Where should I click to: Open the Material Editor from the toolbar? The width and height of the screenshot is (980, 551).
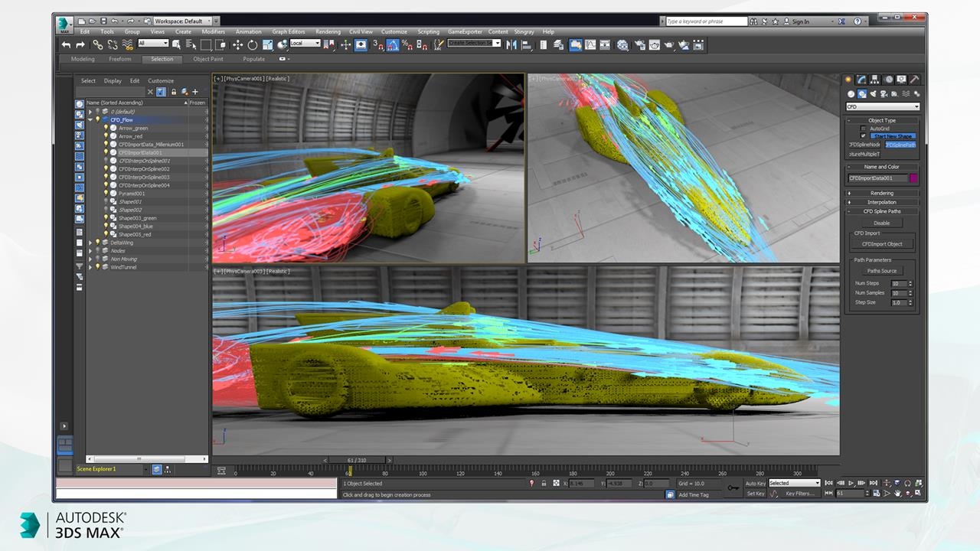622,44
